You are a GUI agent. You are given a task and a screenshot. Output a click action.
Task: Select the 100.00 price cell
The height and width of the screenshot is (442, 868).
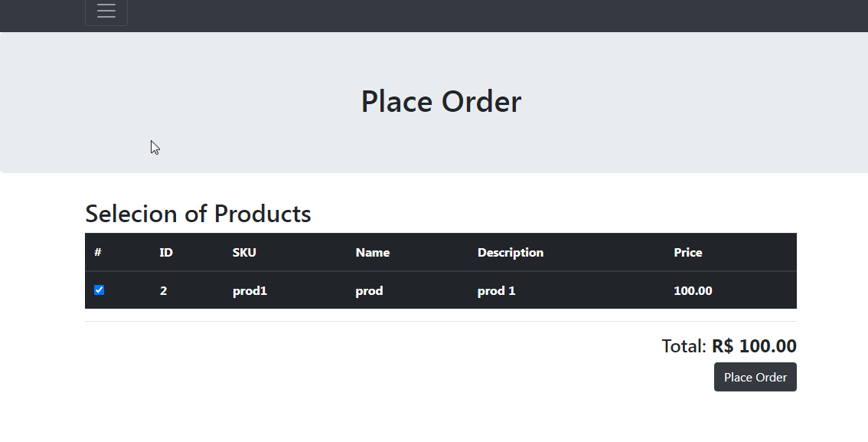pos(693,290)
